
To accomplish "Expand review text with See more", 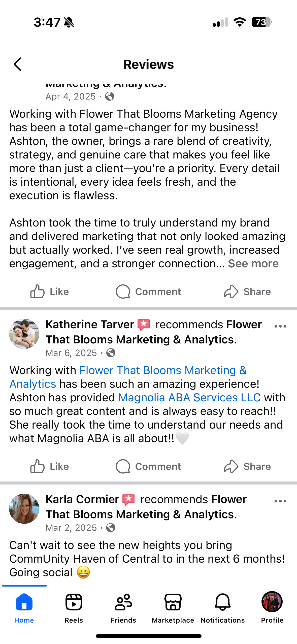I will point(253,264).
